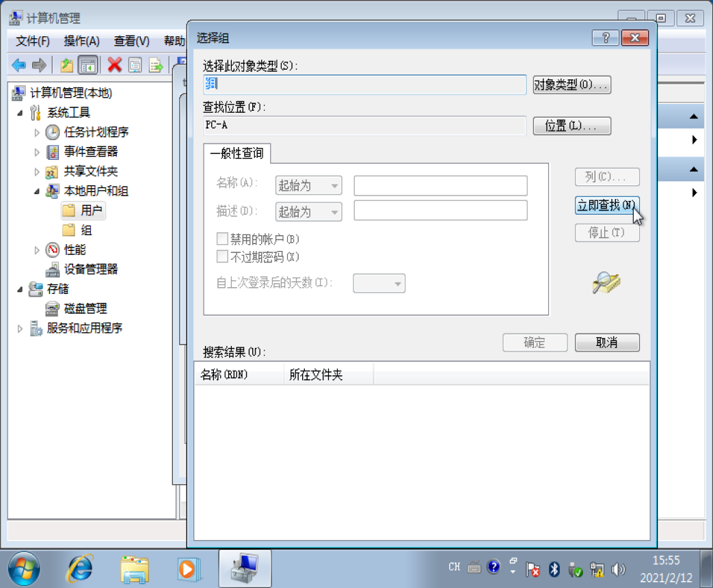Image resolution: width=713 pixels, height=588 pixels.
Task: Open 查看(V) menu
Action: pos(131,41)
